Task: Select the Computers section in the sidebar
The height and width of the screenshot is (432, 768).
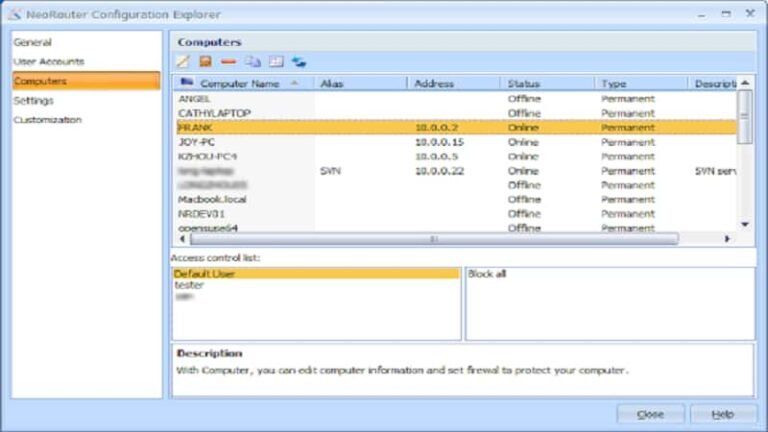Action: pos(86,81)
